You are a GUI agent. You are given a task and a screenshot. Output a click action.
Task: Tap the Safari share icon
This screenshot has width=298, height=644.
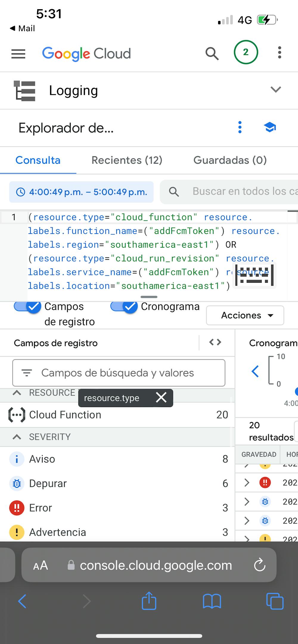[x=149, y=601]
